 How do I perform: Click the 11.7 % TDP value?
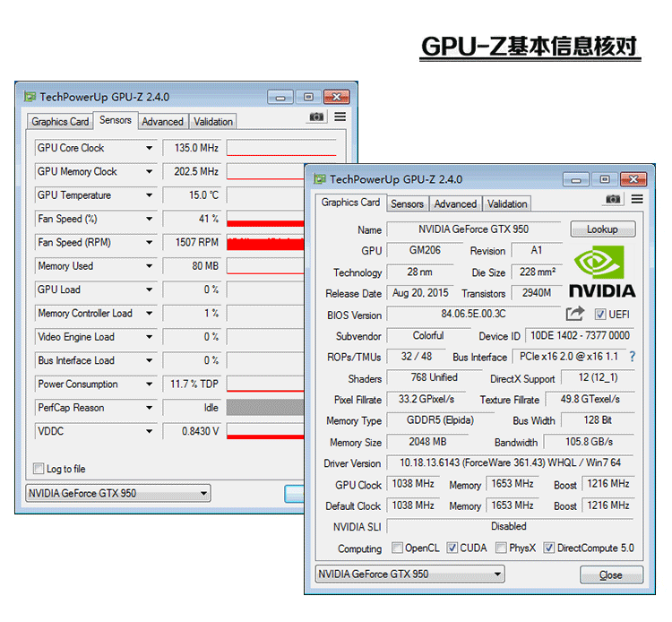pos(192,384)
